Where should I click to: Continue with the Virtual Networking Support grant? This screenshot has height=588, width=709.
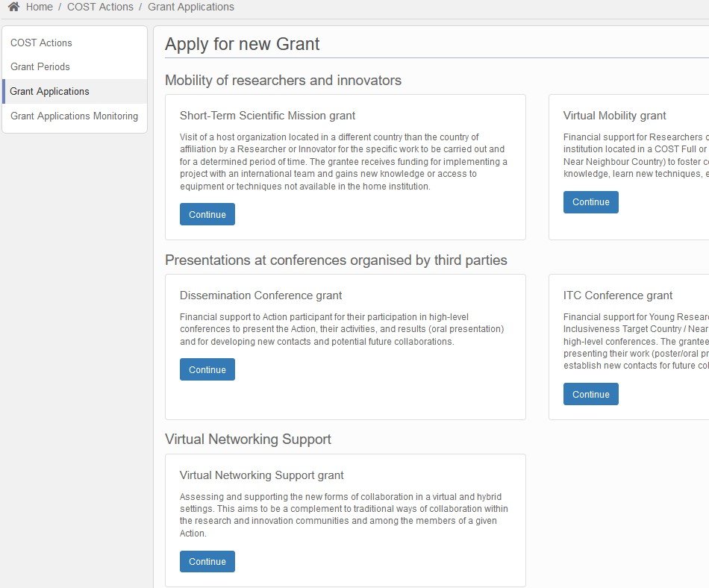coord(207,561)
